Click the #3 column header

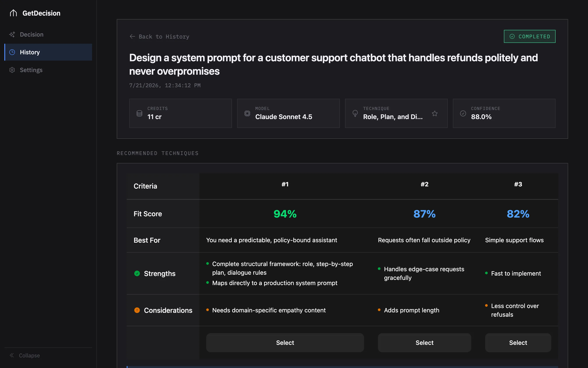[x=518, y=184]
